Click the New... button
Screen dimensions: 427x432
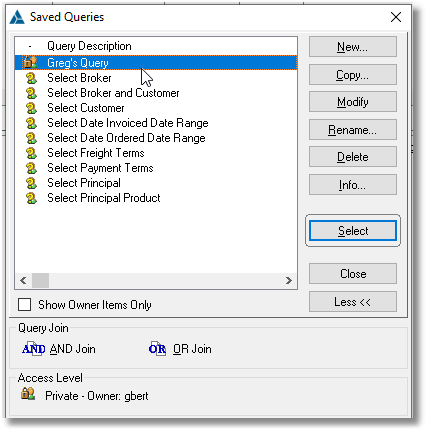(353, 47)
